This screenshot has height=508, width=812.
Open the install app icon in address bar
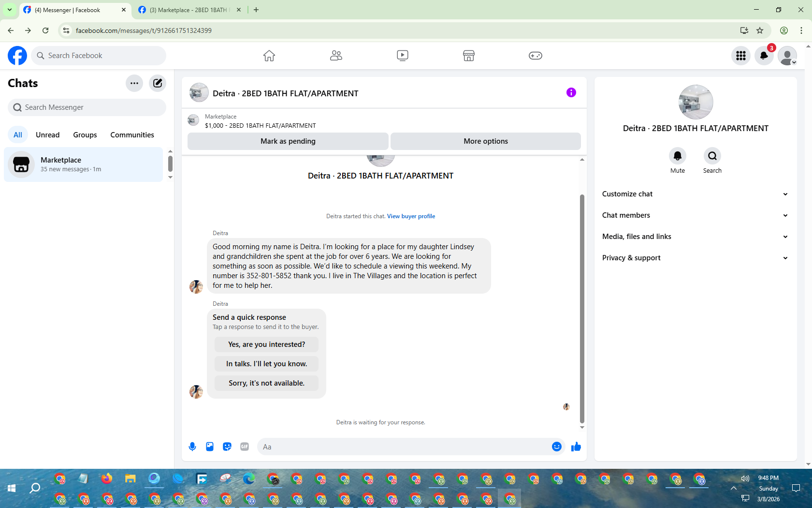pyautogui.click(x=744, y=30)
